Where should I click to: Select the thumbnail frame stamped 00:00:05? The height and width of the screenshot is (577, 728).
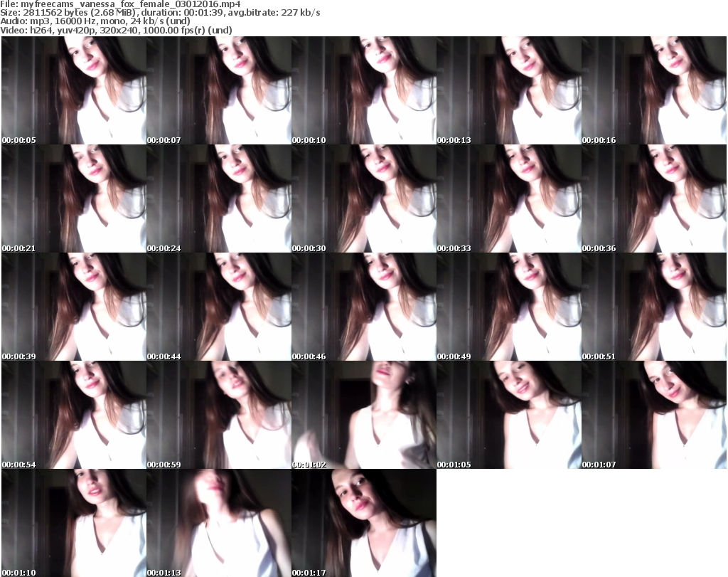pyautogui.click(x=74, y=90)
